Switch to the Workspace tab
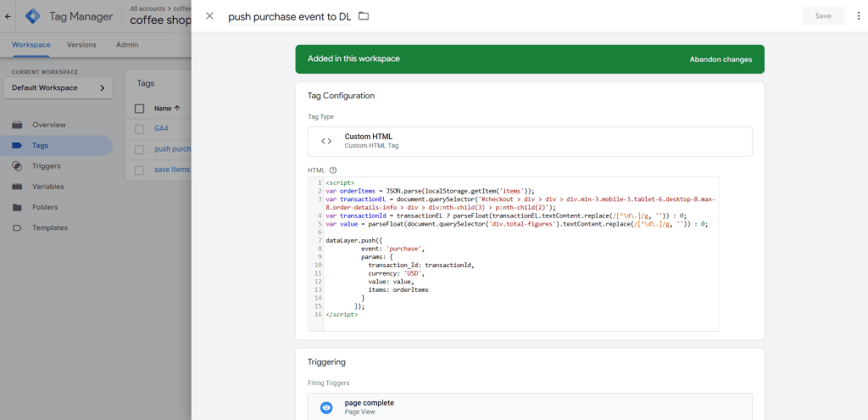 click(x=31, y=45)
